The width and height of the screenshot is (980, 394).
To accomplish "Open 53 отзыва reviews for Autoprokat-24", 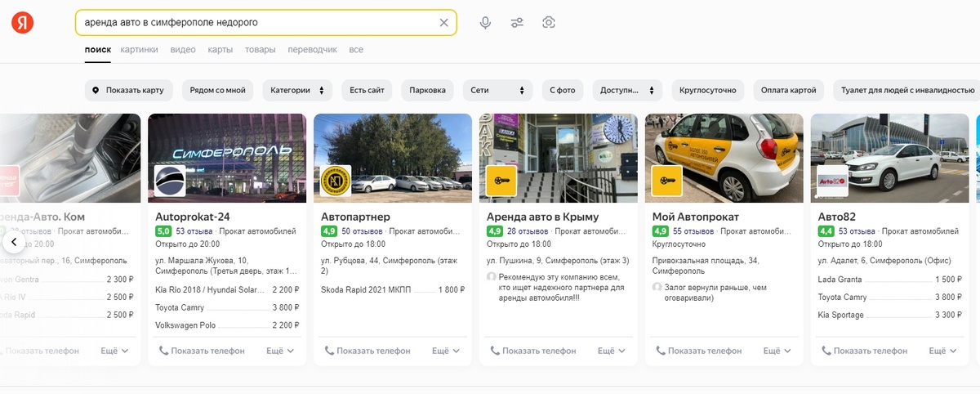I will (x=193, y=231).
